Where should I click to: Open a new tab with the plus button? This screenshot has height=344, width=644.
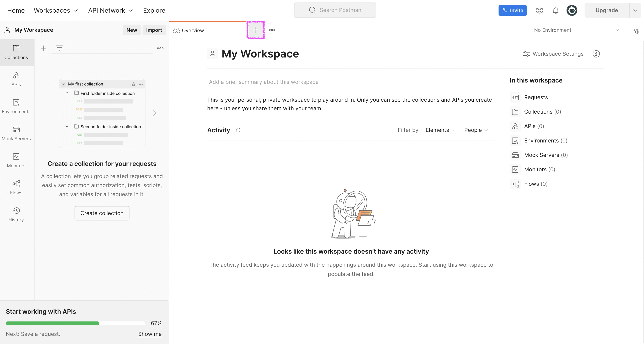[x=256, y=30]
